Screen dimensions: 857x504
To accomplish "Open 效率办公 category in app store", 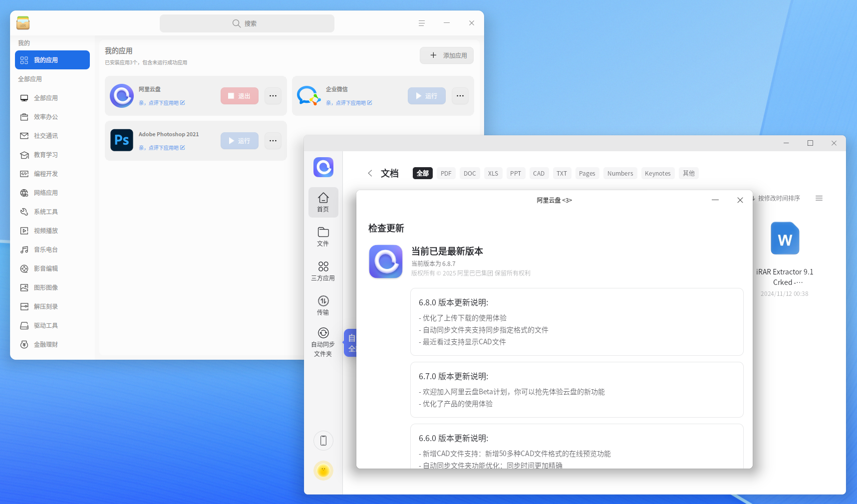I will pyautogui.click(x=52, y=117).
